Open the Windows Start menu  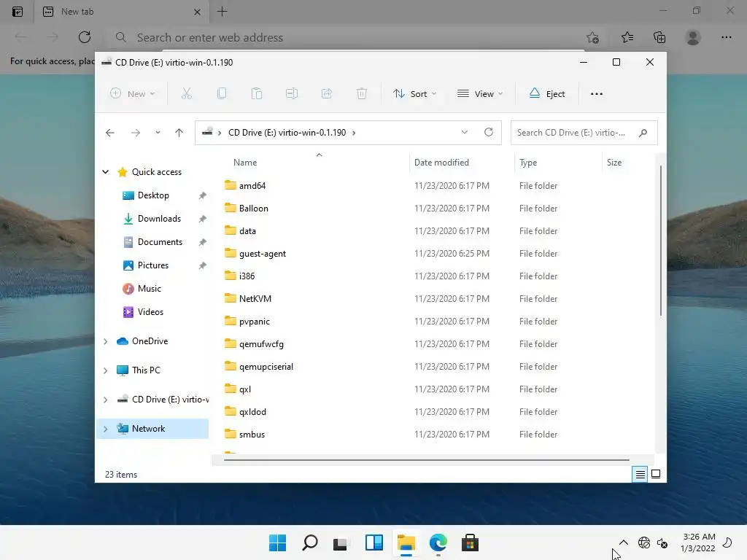click(278, 542)
